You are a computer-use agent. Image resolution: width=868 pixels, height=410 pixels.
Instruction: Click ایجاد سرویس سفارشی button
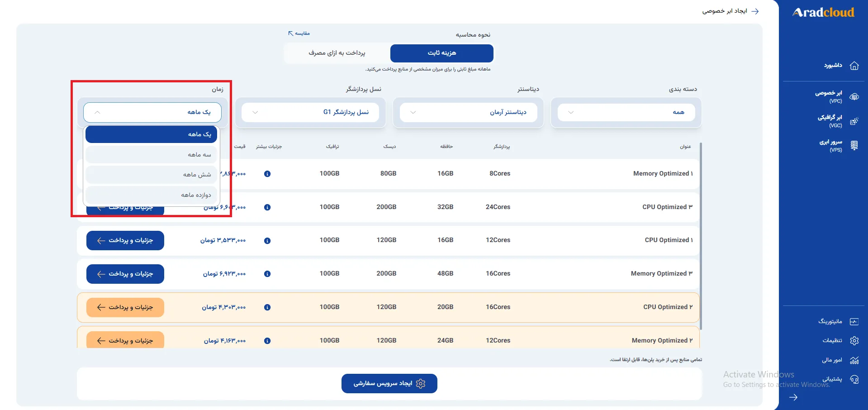[x=389, y=383]
